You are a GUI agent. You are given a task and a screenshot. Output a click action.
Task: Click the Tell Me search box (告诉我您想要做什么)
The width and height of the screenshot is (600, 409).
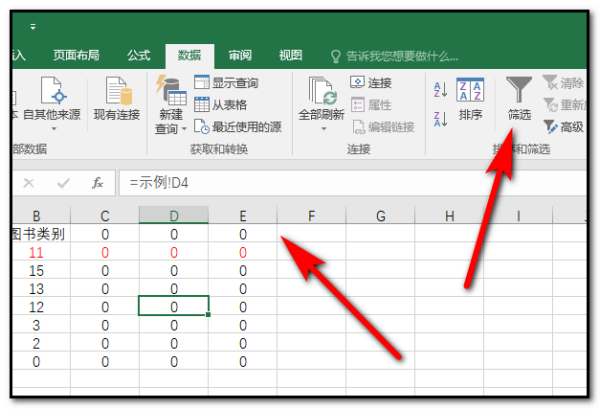[402, 57]
